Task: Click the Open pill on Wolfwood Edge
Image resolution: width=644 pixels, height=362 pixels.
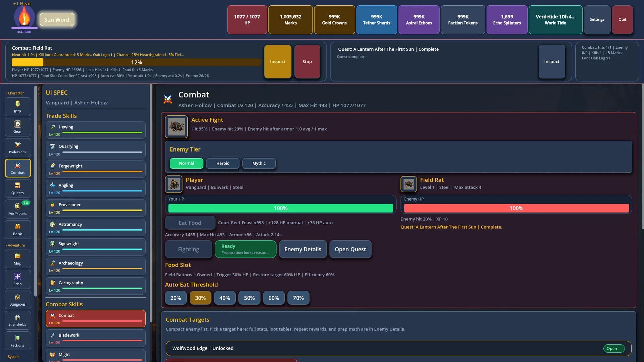Action: coord(613,348)
